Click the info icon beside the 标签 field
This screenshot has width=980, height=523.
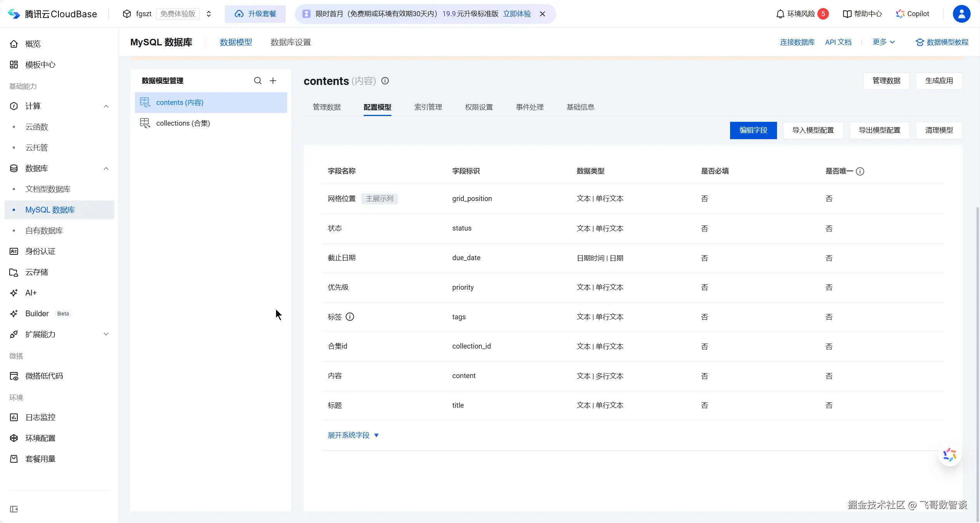point(349,316)
